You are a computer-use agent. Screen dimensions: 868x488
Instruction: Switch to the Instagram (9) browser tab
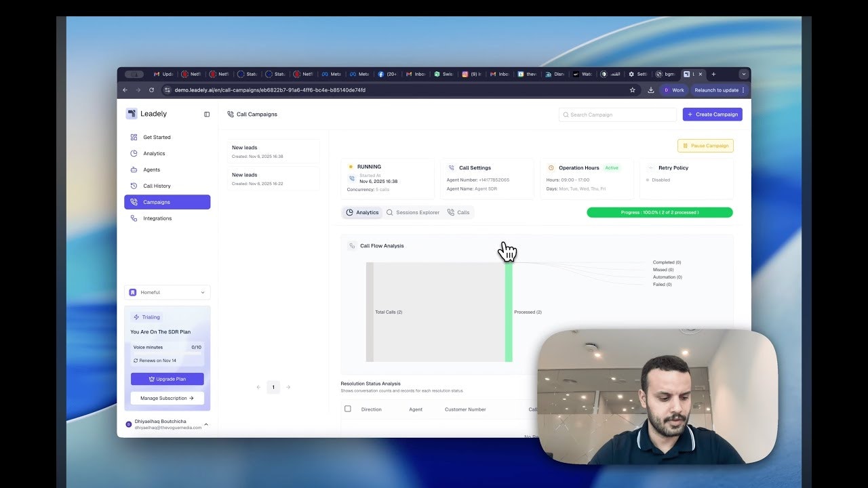[x=472, y=74]
